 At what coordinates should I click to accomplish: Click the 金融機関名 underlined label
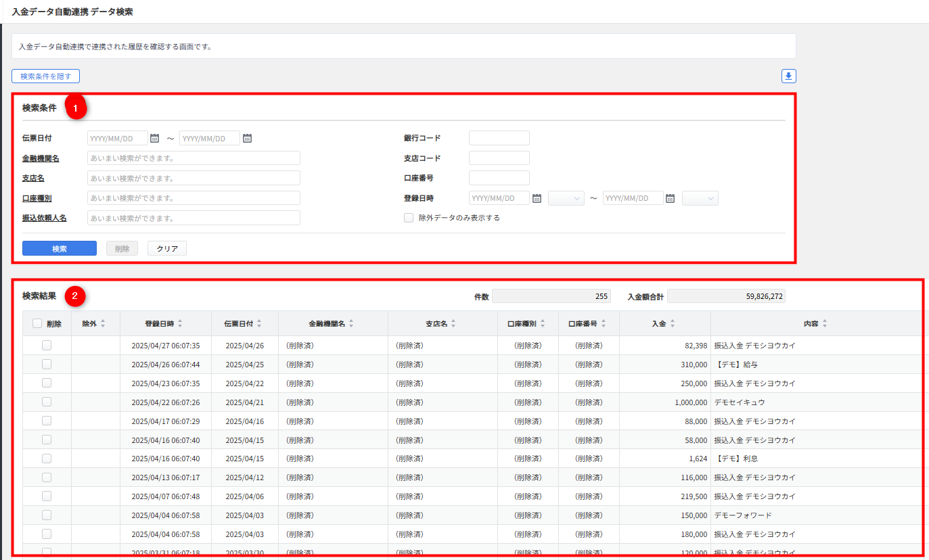click(x=41, y=158)
